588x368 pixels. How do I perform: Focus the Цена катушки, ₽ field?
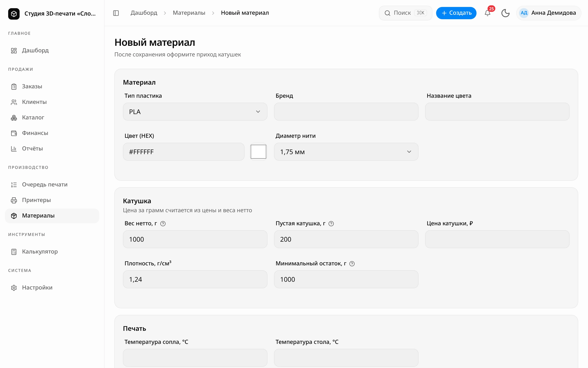click(x=497, y=239)
